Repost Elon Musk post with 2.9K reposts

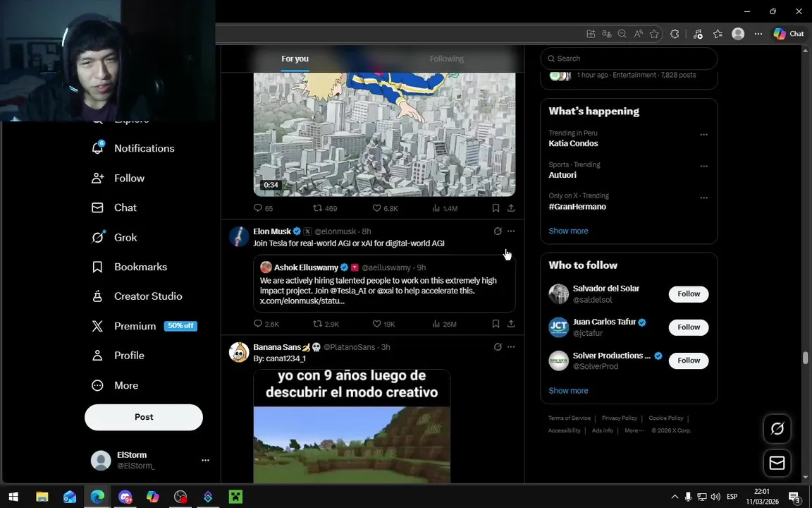click(x=326, y=324)
